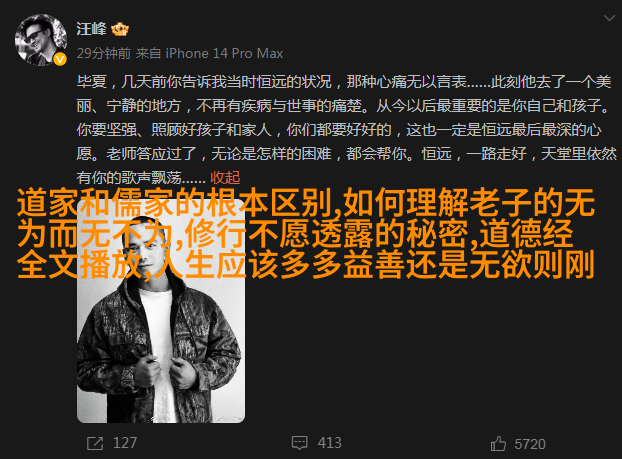Open the 29分钟前 post timestamp
The width and height of the screenshot is (622, 459).
[104, 53]
